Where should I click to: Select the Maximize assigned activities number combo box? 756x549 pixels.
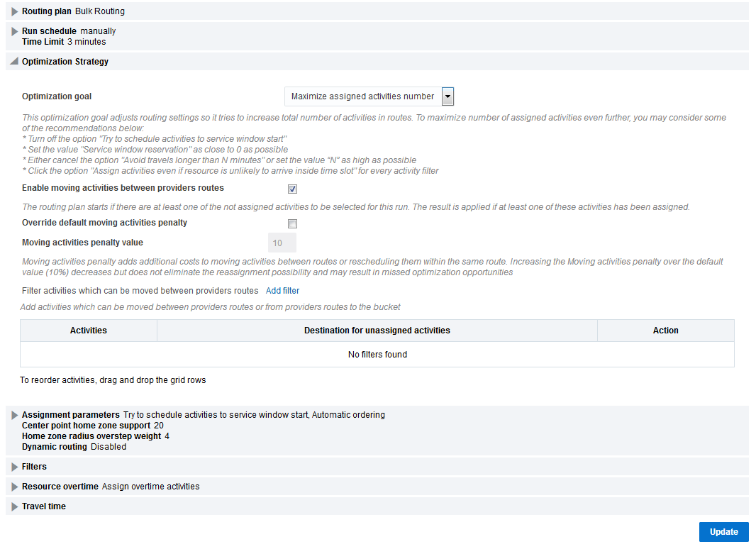tap(362, 96)
